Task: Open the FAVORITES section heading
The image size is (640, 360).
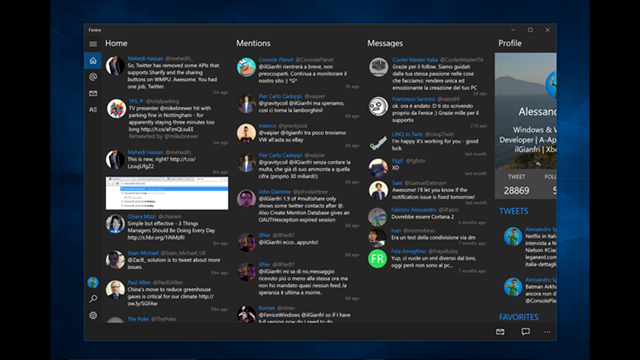Action: 519,317
